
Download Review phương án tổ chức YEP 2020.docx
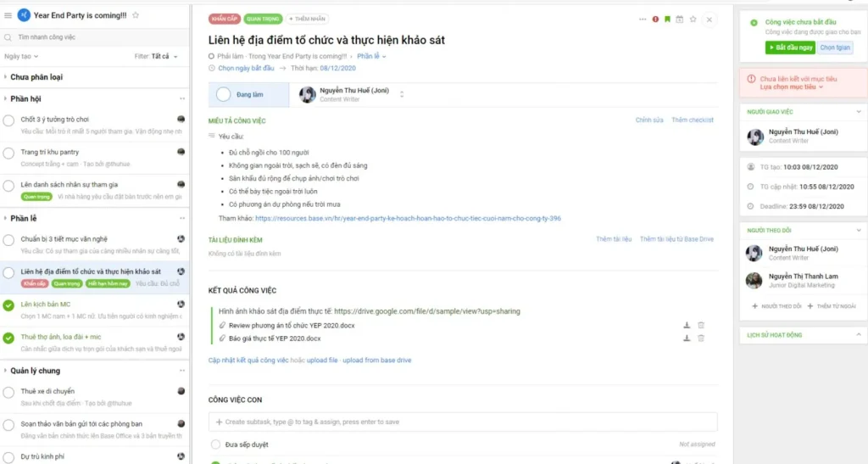(x=687, y=325)
